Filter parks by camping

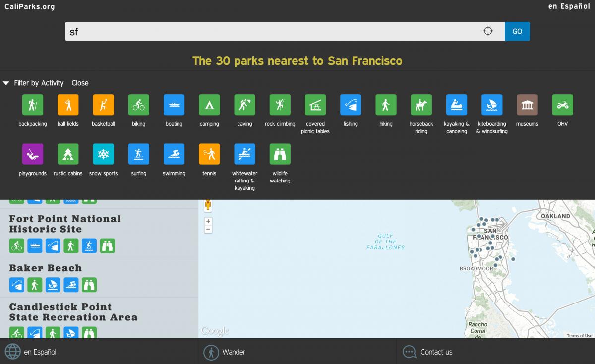coord(209,105)
